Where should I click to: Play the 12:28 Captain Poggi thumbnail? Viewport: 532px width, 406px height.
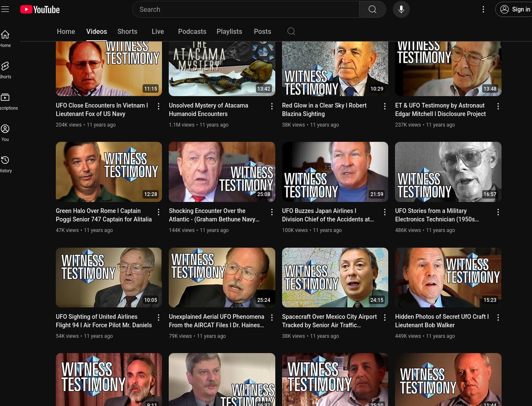[109, 172]
